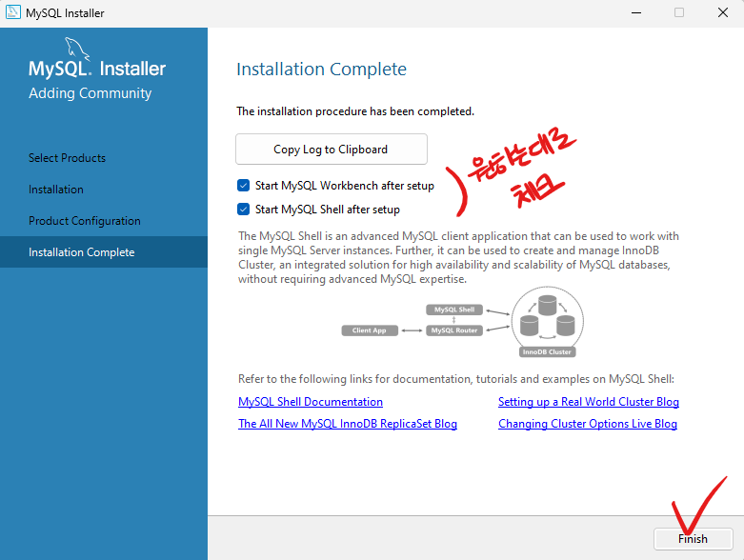Viewport: 744px width, 560px height.
Task: Click the MySQL Router box in diagram
Action: pyautogui.click(x=454, y=330)
